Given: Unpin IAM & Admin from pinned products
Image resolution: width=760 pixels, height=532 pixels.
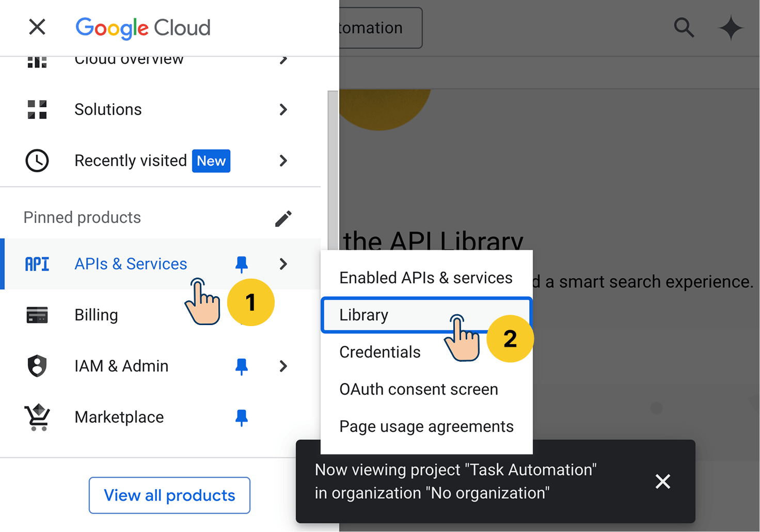Looking at the screenshot, I should click(x=241, y=366).
